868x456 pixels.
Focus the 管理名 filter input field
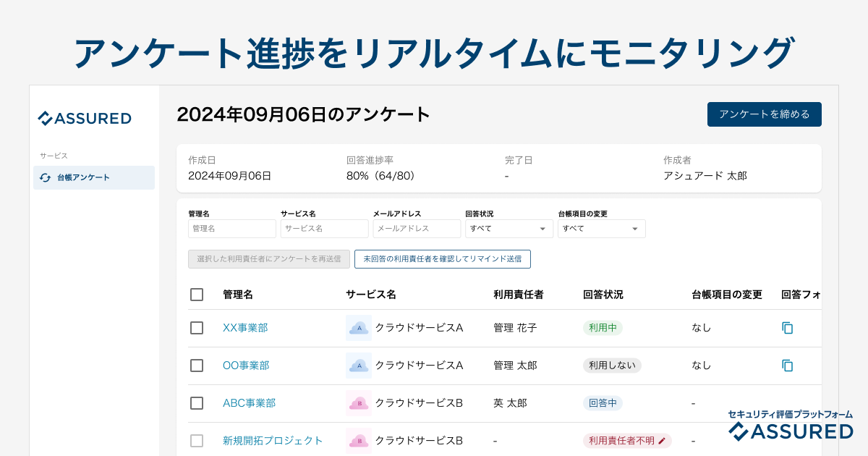[x=232, y=229]
